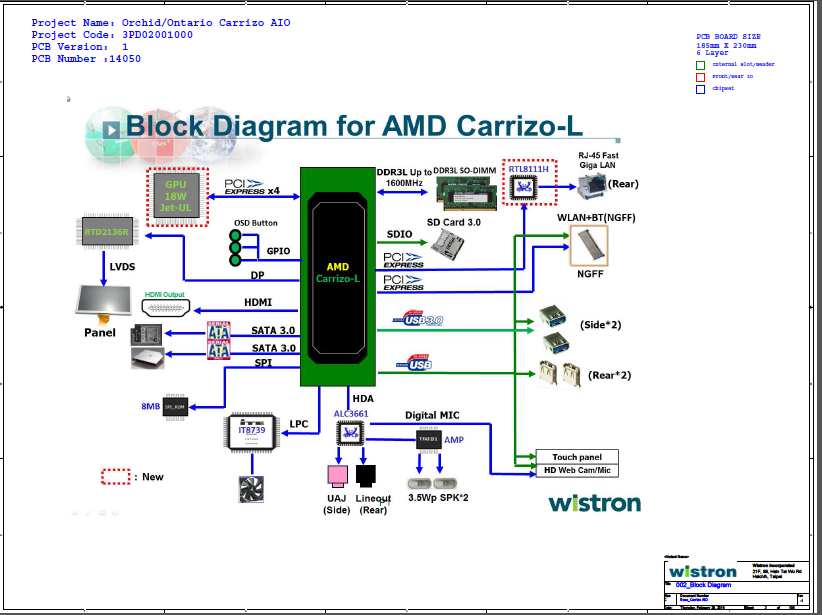Click the Project Name line
The height and width of the screenshot is (615, 822).
point(160,23)
